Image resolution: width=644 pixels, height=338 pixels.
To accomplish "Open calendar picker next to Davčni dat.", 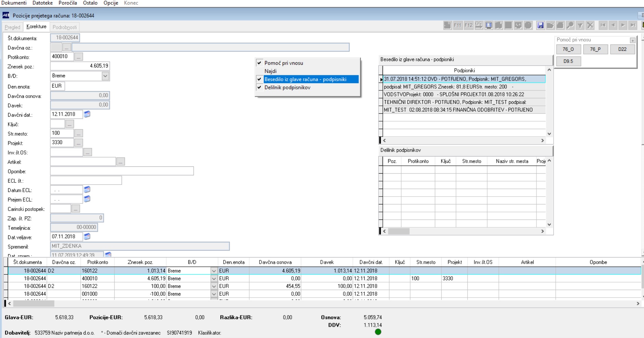I will [x=87, y=114].
